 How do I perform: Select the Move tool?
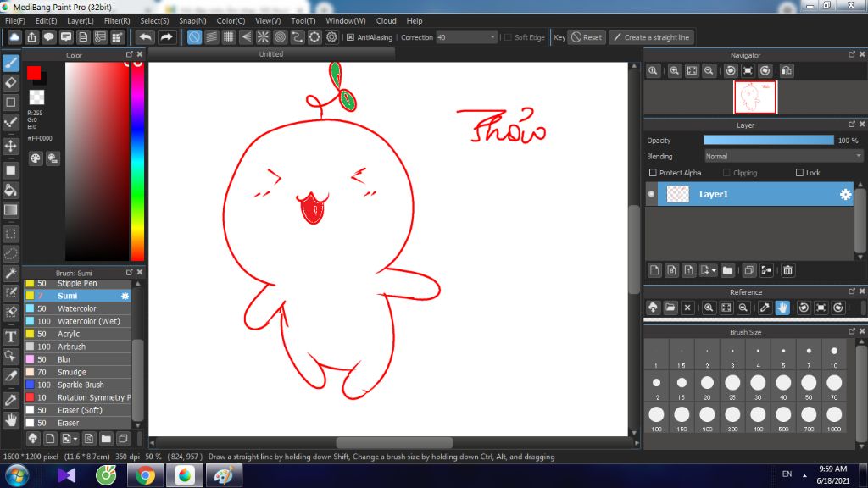click(10, 146)
